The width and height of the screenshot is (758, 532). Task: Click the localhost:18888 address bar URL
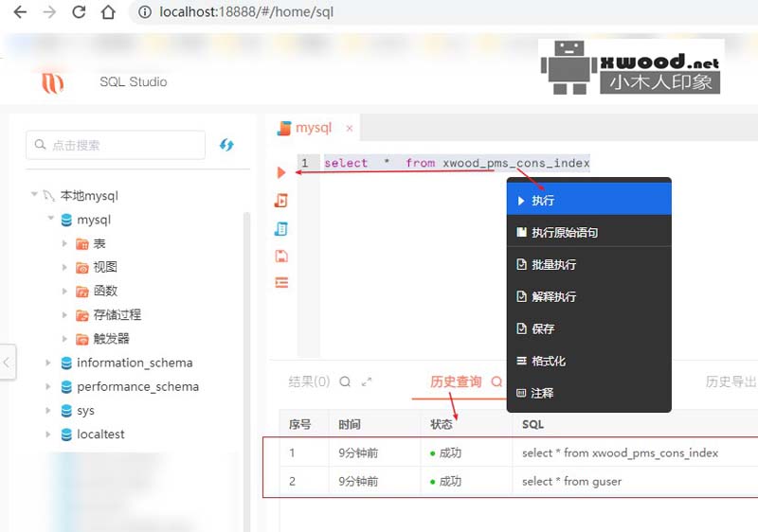(246, 12)
